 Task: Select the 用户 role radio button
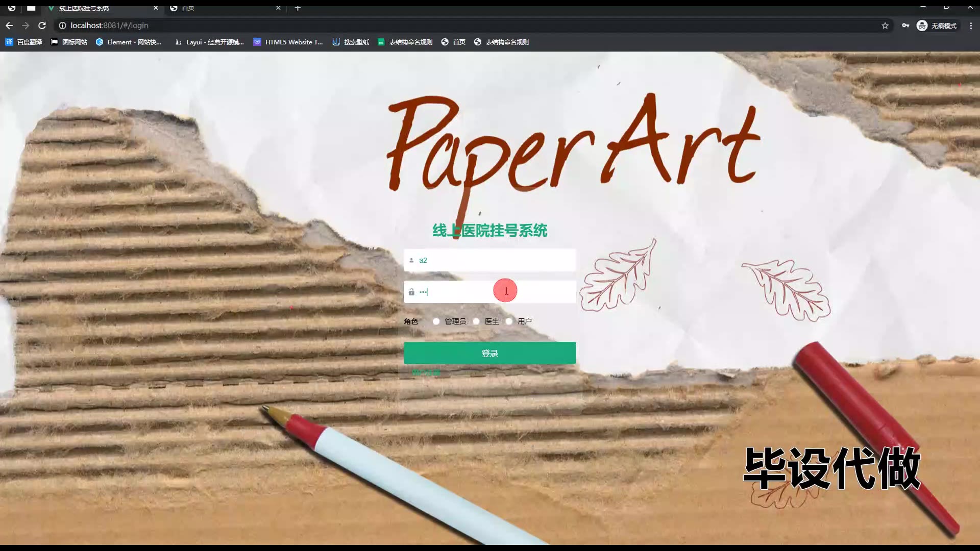coord(509,321)
